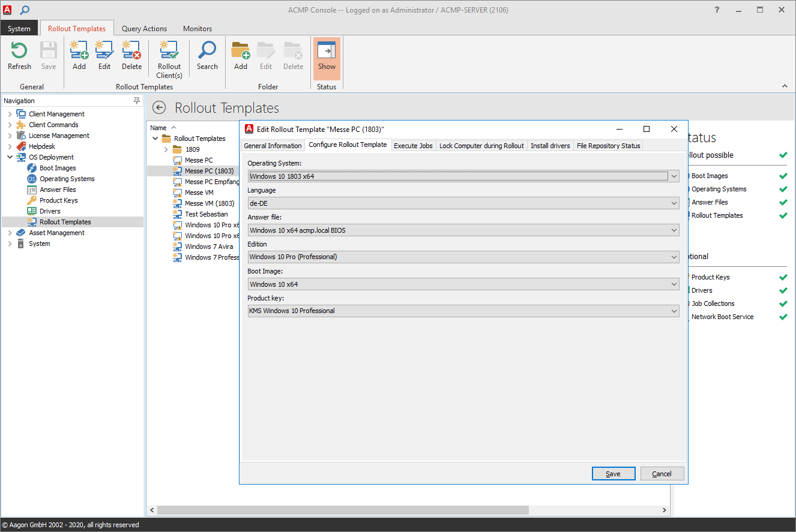
Task: Click the scrollbar right arrow
Action: point(665,510)
